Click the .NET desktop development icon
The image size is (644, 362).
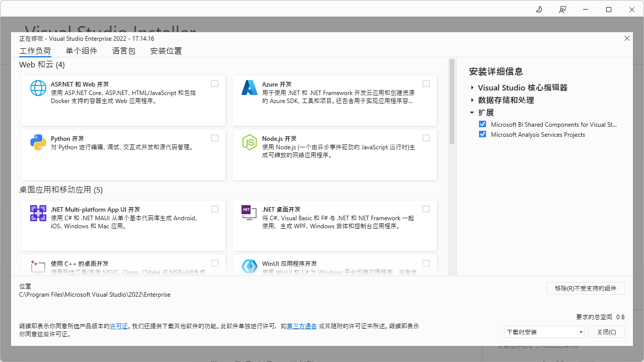coord(250,213)
